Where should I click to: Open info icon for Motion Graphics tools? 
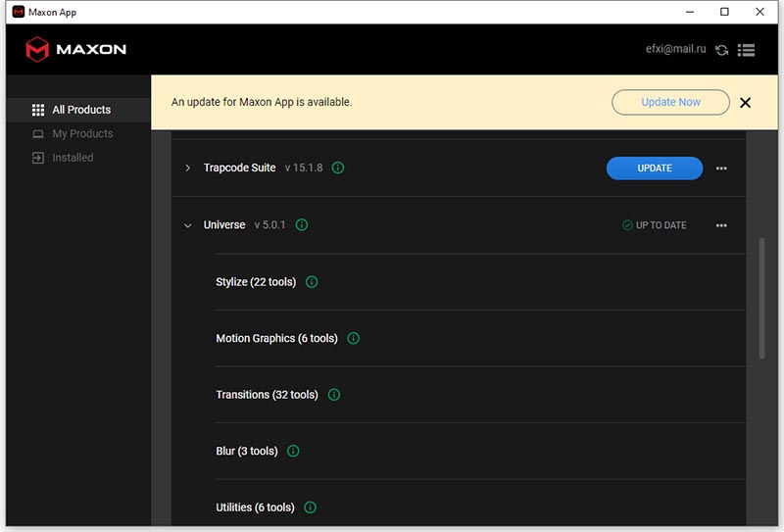[x=353, y=338]
